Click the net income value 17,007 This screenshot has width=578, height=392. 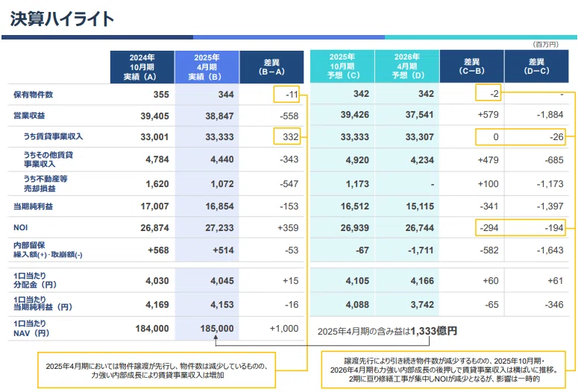(x=154, y=206)
